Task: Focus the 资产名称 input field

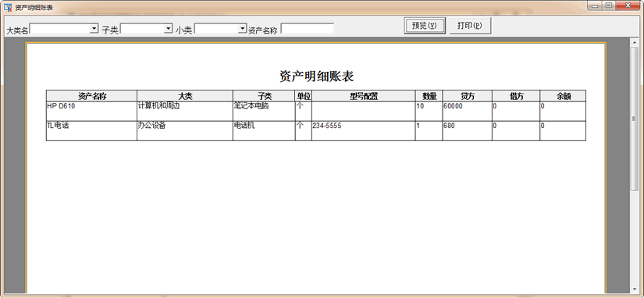Action: tap(308, 29)
